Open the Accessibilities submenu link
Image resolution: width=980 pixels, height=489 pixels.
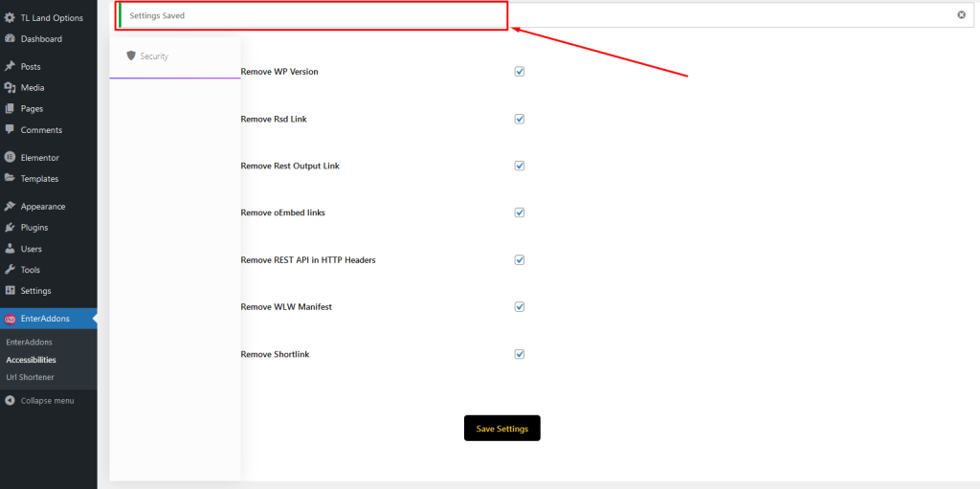click(32, 360)
